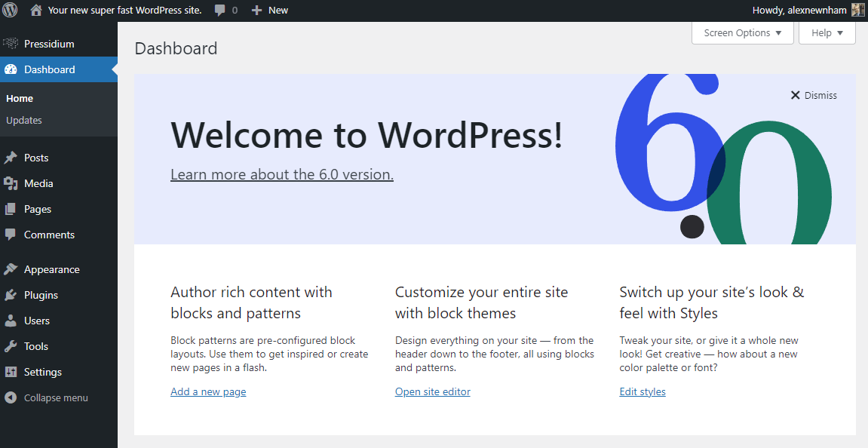Screen dimensions: 868x448
Task: Click the Collapse menu label
Action: (56, 397)
